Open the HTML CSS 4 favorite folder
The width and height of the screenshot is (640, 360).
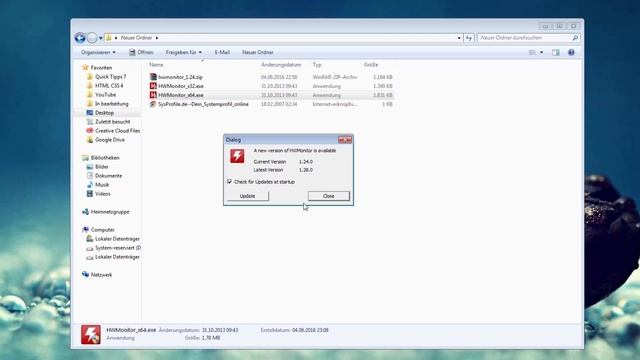point(109,85)
